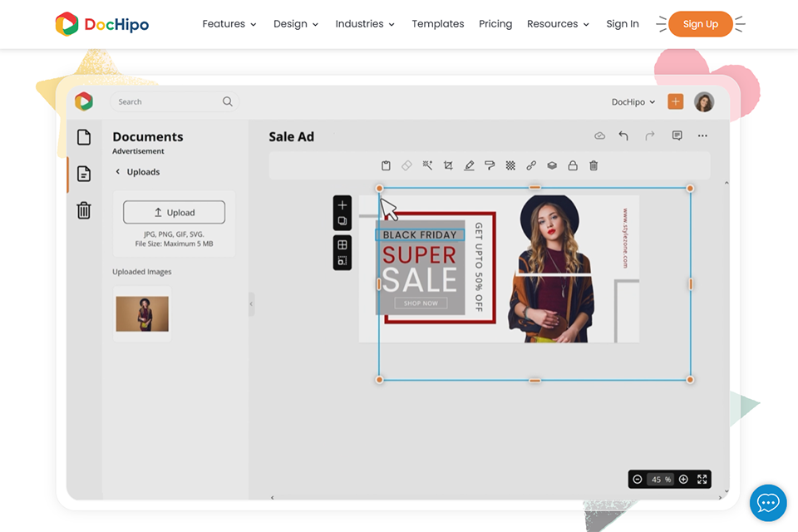Image resolution: width=798 pixels, height=532 pixels.
Task: Expand the Resources menu
Action: tap(558, 24)
